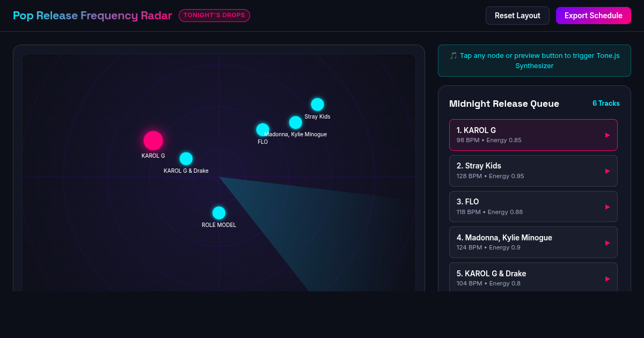Image resolution: width=644 pixels, height=338 pixels.
Task: Select the Stray Kids radar node
Action: click(x=318, y=105)
